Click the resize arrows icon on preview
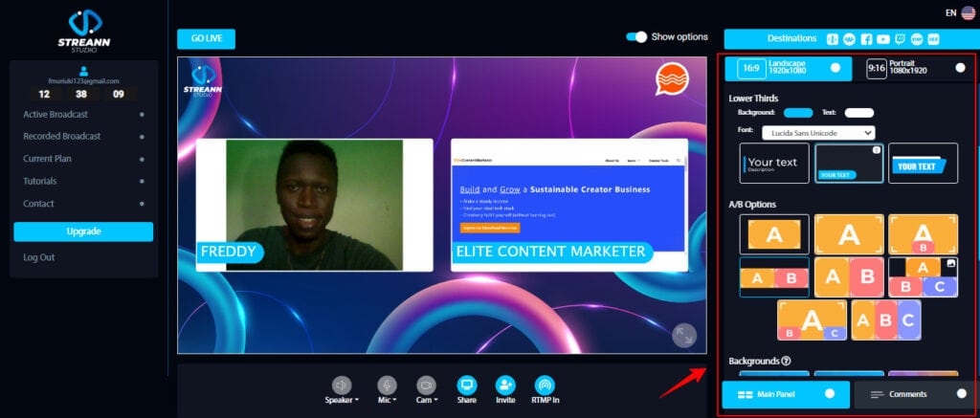Viewport: 980px width, 418px height. [684, 335]
